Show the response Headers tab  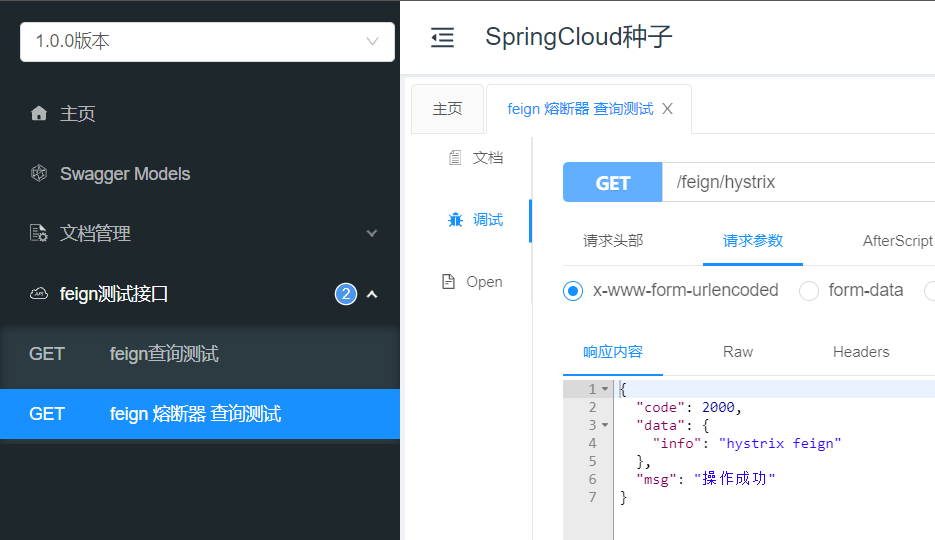(861, 352)
